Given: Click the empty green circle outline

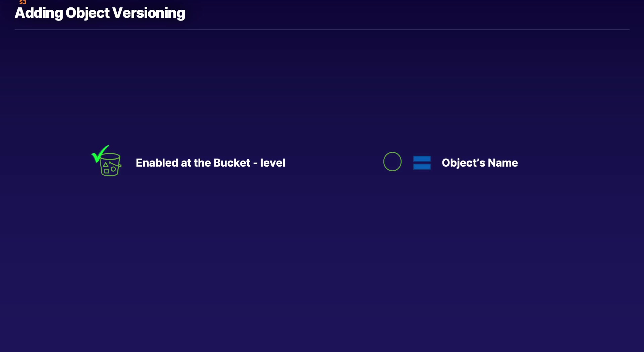Looking at the screenshot, I should pos(392,162).
